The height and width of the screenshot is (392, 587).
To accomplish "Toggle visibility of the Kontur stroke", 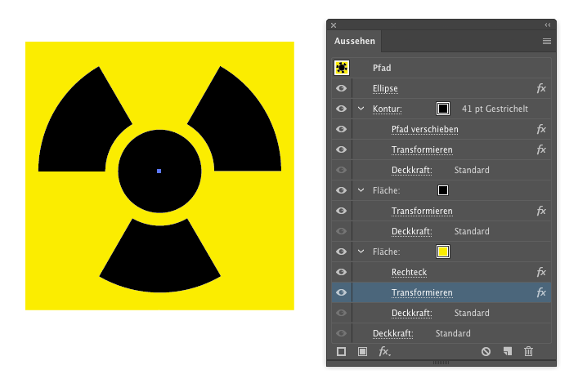I will click(x=341, y=109).
